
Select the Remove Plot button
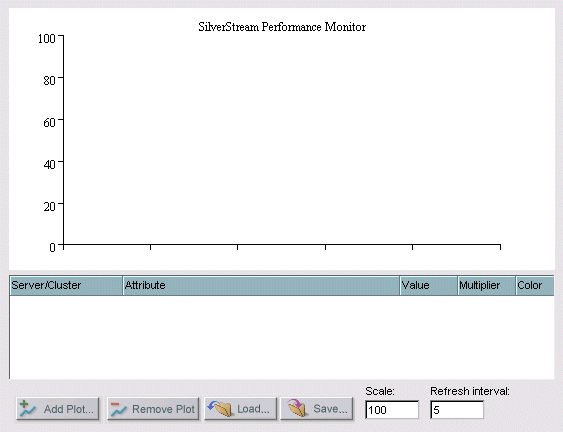153,409
